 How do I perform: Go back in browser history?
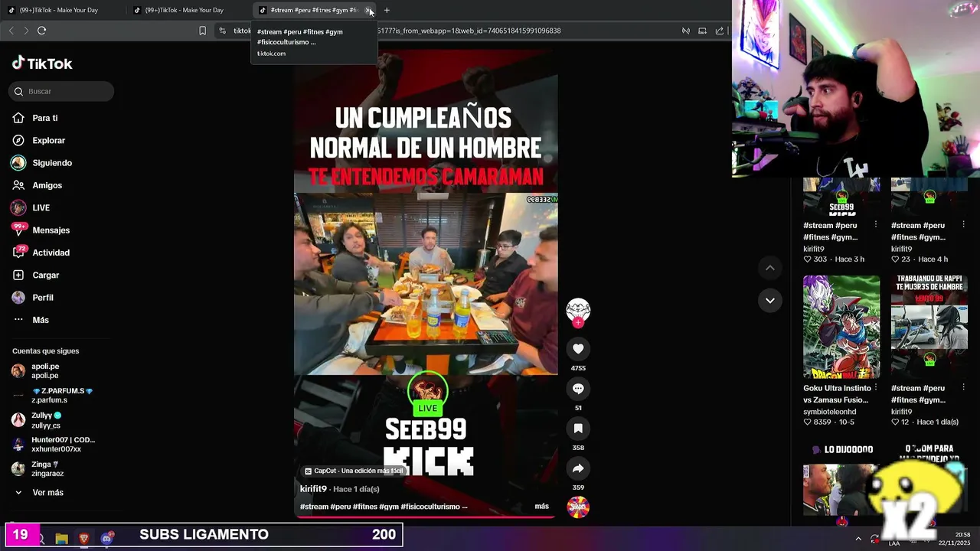point(11,31)
